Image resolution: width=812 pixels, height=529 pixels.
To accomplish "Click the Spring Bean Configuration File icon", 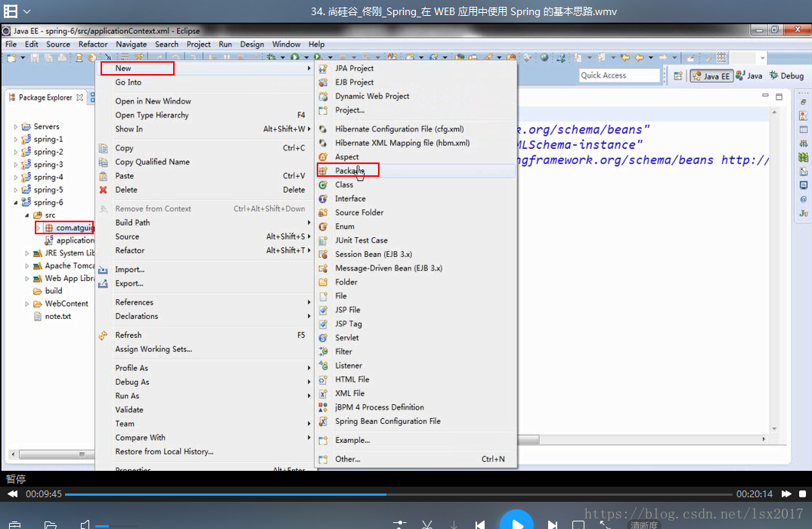I will coord(323,422).
